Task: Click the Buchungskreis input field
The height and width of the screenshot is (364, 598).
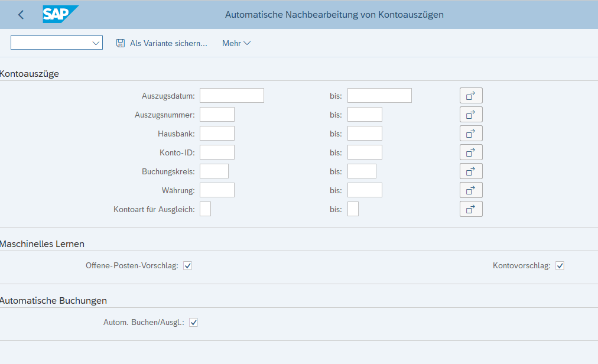Action: 214,171
